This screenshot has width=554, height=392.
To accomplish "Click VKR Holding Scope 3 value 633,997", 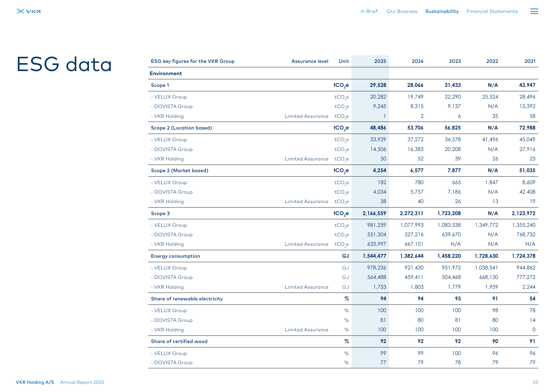I will [376, 244].
